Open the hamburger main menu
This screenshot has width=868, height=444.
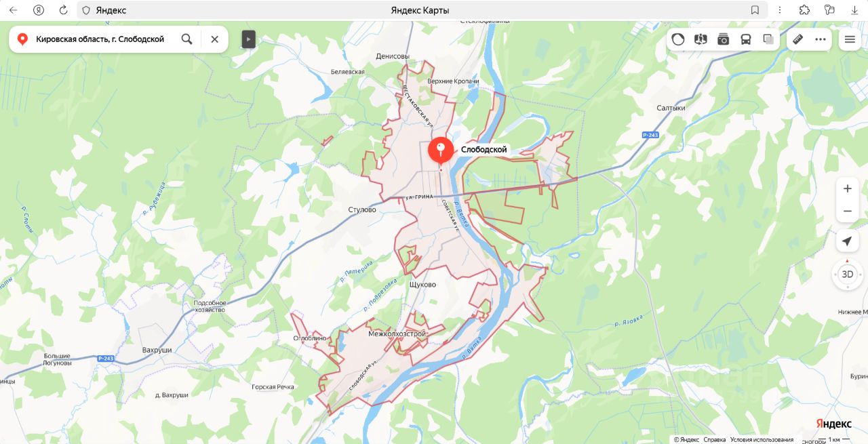850,39
